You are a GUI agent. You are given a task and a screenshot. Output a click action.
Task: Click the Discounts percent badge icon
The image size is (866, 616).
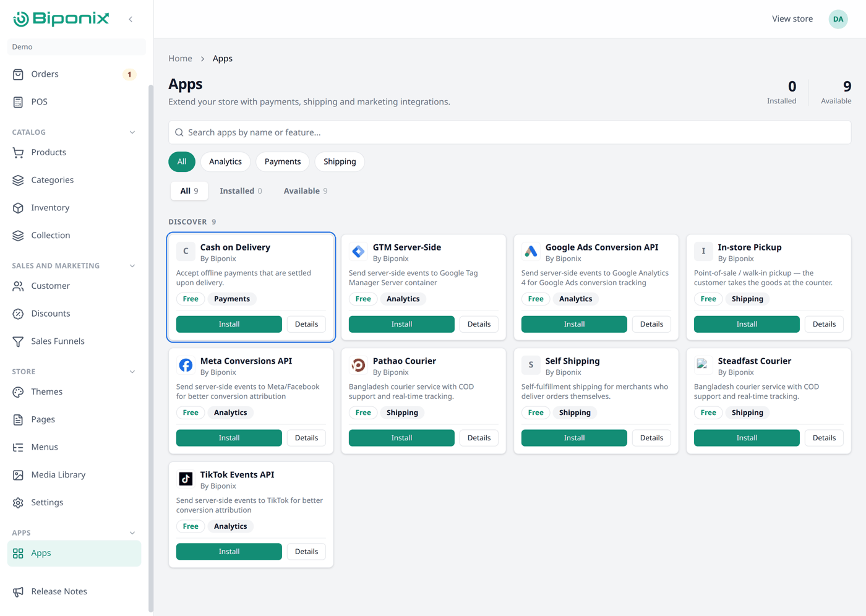coord(18,314)
